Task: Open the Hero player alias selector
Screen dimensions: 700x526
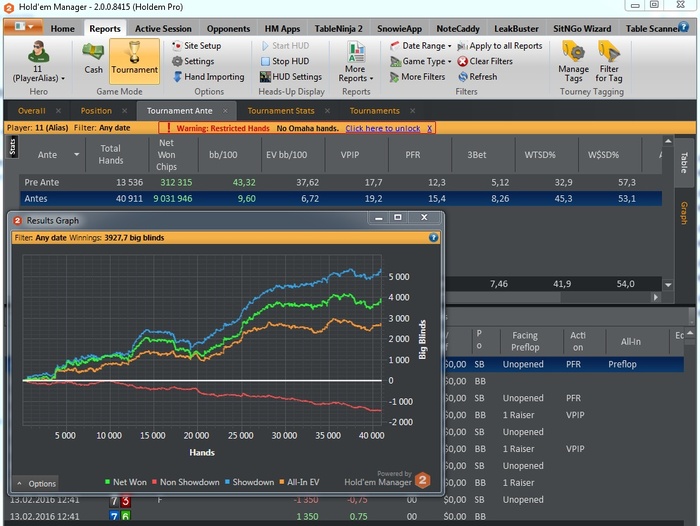Action: pos(38,62)
